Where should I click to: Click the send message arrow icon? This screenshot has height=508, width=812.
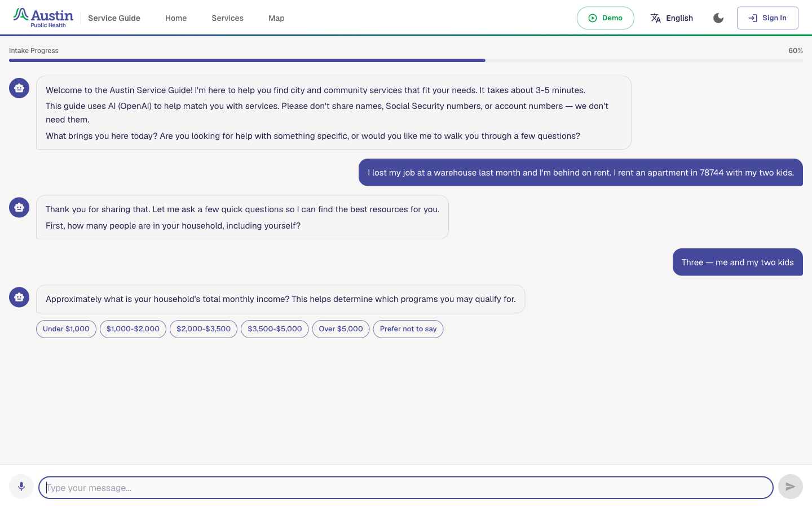(x=791, y=487)
